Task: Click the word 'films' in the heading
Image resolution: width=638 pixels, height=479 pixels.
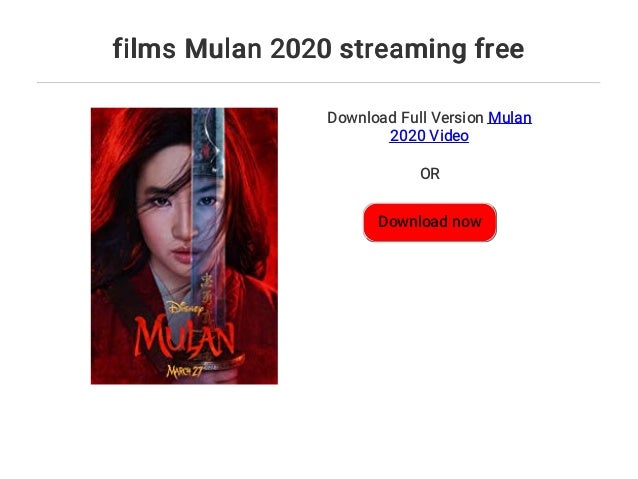Action: (x=144, y=49)
